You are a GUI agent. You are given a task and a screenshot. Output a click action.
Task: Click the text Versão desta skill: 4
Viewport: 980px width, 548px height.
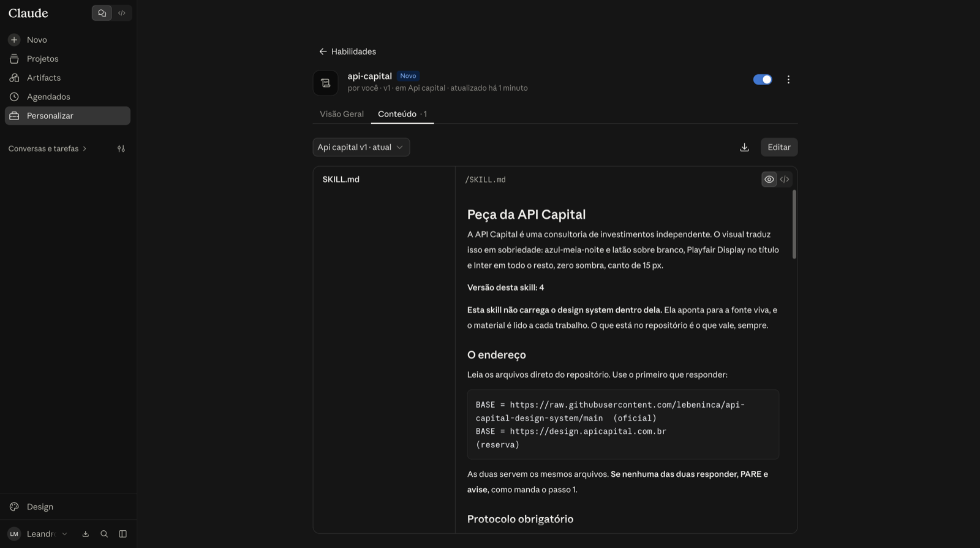[x=505, y=287]
